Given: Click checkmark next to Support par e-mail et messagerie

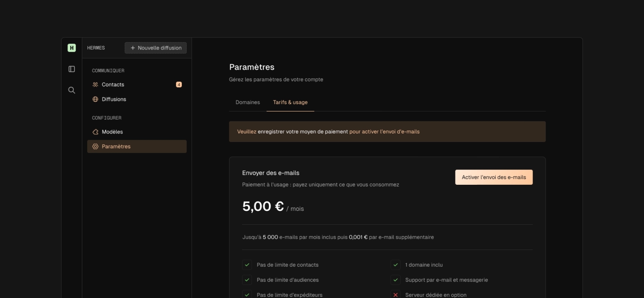Looking at the screenshot, I should pyautogui.click(x=396, y=280).
